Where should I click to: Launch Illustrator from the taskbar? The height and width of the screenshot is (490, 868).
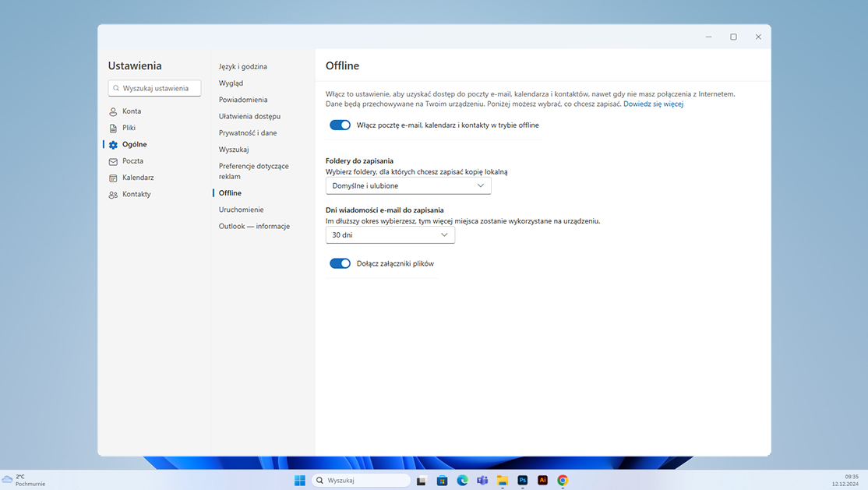(x=542, y=480)
